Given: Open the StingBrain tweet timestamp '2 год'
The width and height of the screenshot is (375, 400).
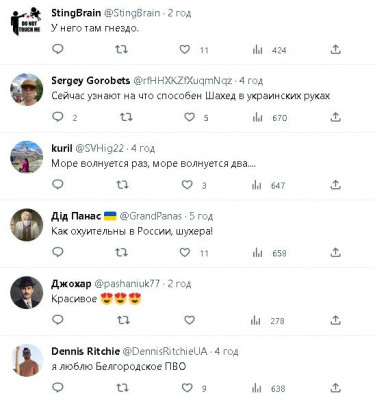Looking at the screenshot, I should [179, 13].
